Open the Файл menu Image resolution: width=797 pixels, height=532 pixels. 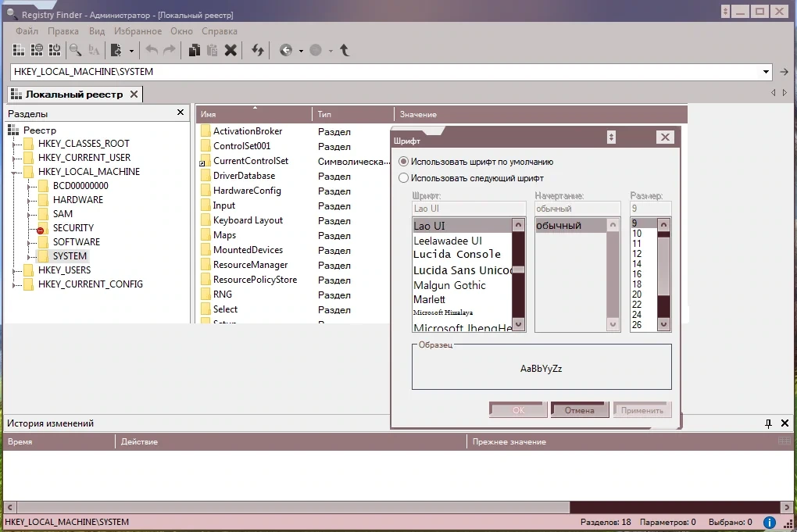click(27, 31)
